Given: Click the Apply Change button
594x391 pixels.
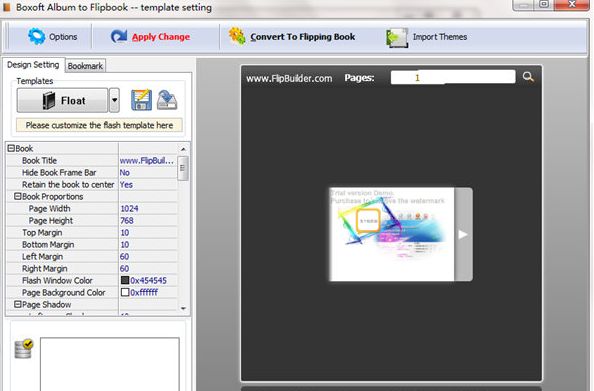Looking at the screenshot, I should (x=150, y=37).
